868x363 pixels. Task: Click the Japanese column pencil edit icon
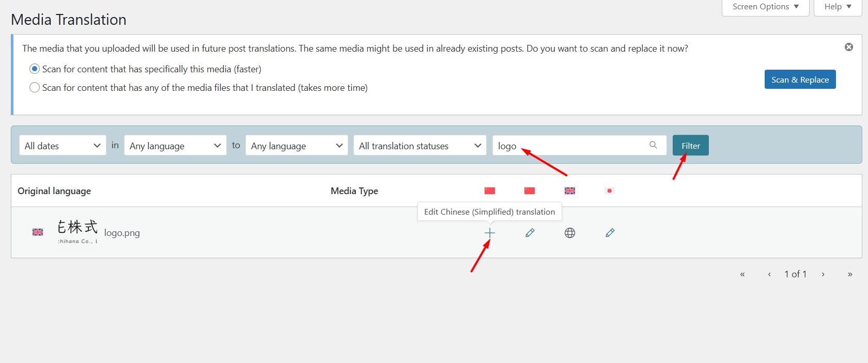[610, 233]
